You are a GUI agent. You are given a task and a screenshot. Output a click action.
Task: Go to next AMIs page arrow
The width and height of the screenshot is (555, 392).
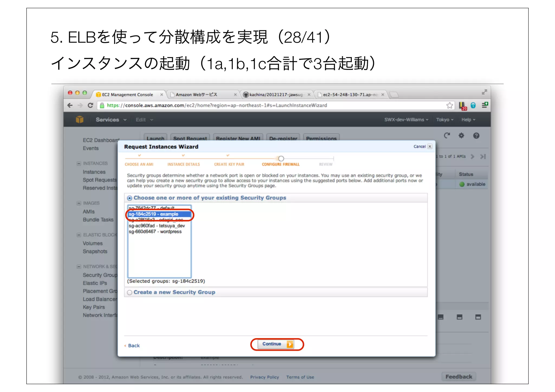coord(473,157)
